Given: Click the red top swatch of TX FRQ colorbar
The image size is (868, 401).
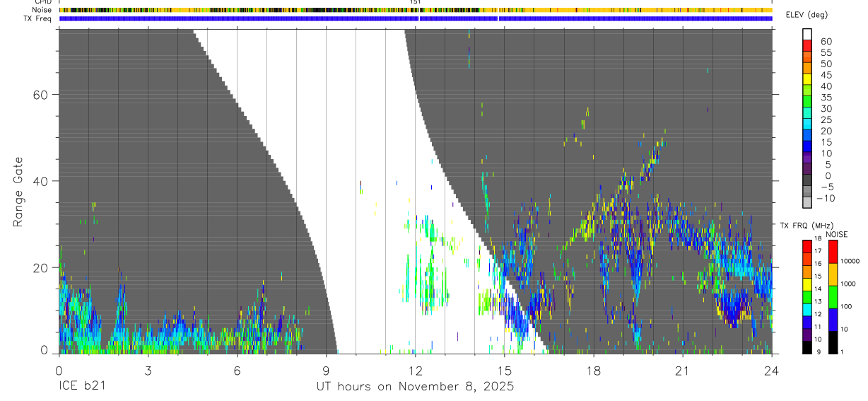Looking at the screenshot, I should pyautogui.click(x=807, y=246).
